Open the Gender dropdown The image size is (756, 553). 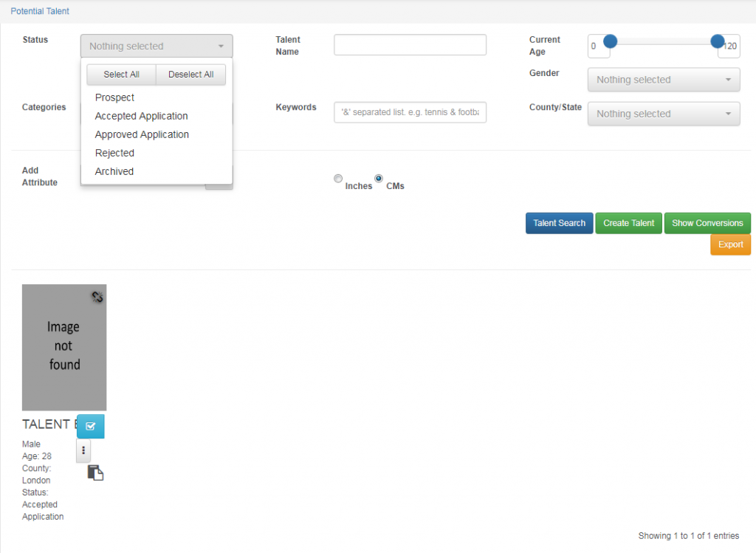coord(663,80)
